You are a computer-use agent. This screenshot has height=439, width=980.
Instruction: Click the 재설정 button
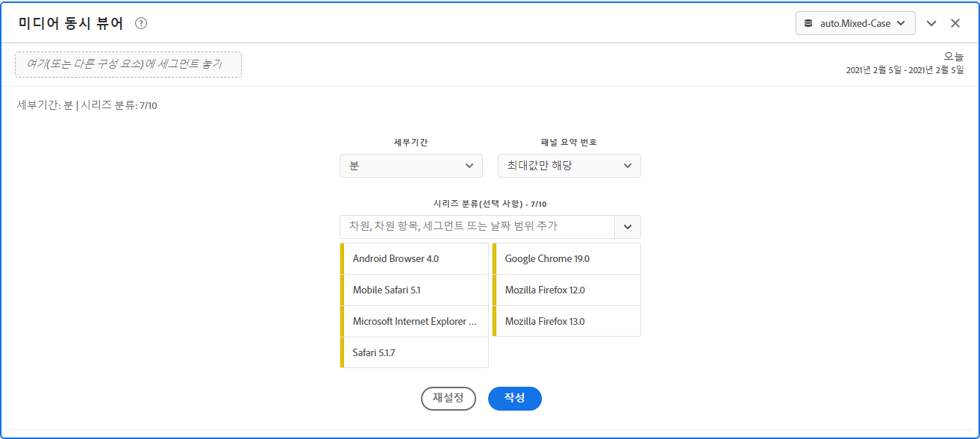pos(448,398)
